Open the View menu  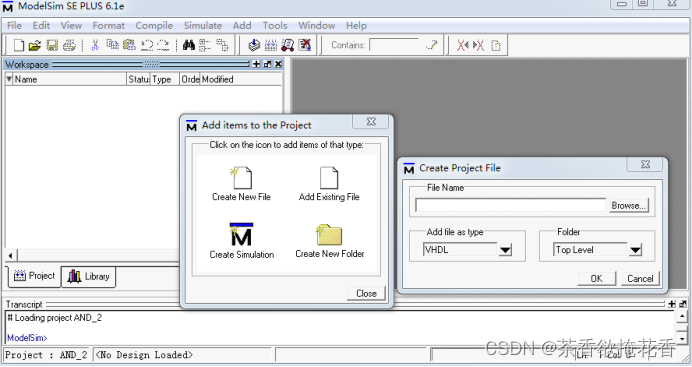pyautogui.click(x=71, y=26)
